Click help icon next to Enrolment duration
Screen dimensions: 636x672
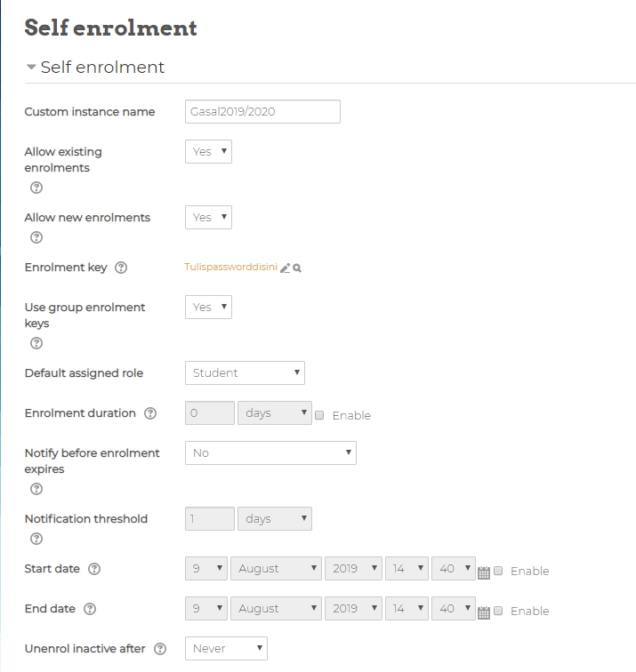pyautogui.click(x=150, y=413)
